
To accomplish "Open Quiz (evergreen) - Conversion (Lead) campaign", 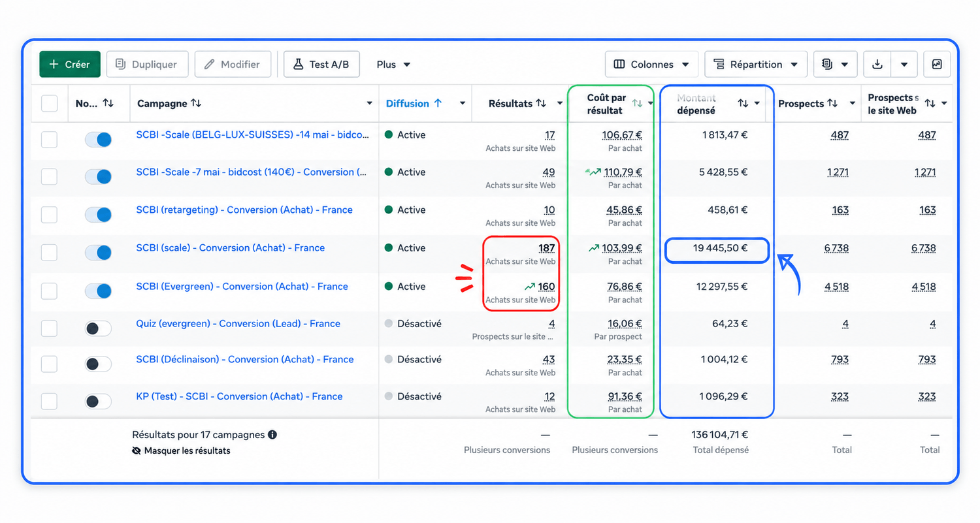I will tap(238, 324).
